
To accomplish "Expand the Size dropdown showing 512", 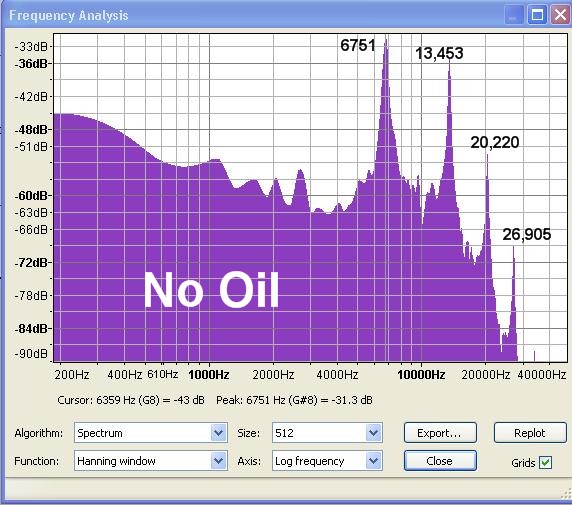I will point(373,433).
